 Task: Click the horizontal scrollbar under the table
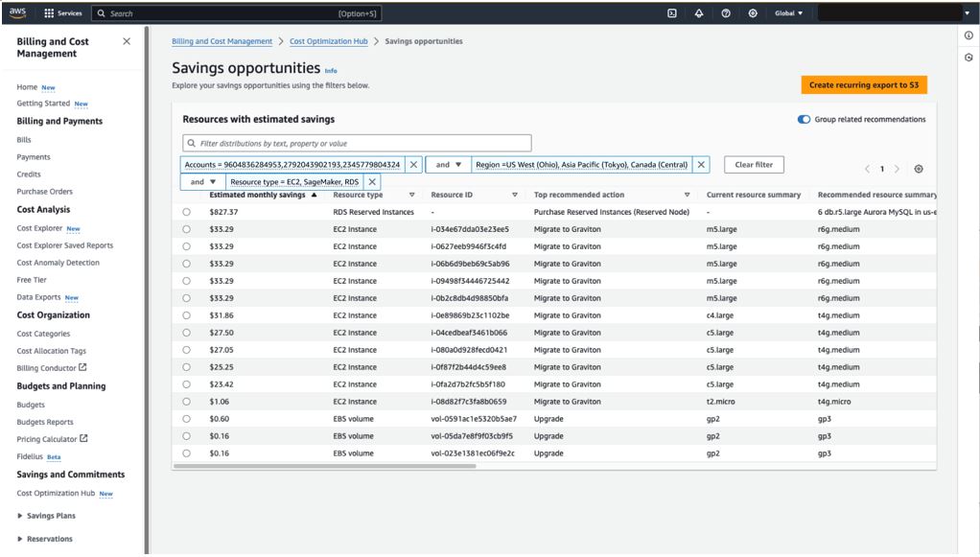pos(325,466)
